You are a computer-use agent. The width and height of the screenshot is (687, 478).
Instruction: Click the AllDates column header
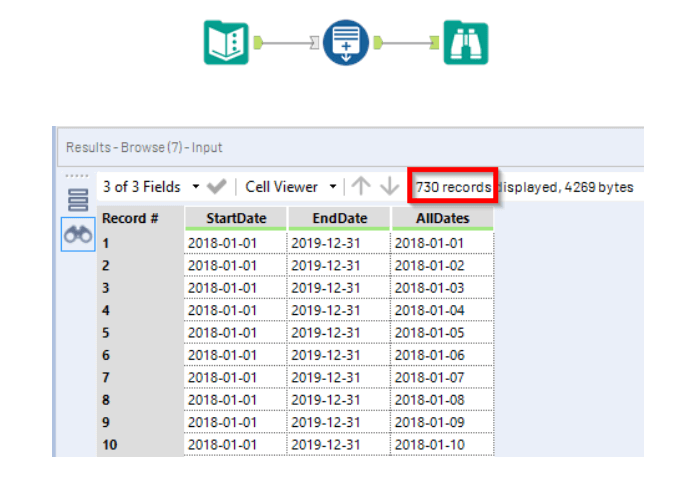click(443, 218)
